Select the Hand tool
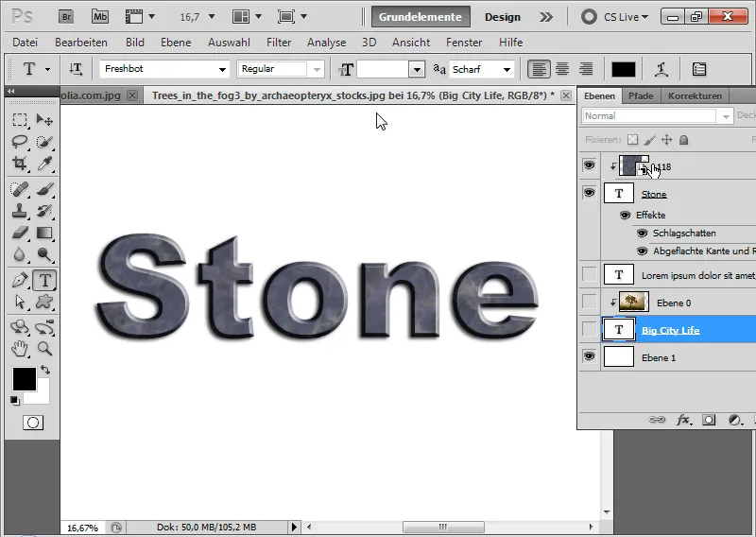The image size is (756, 537). coord(20,348)
